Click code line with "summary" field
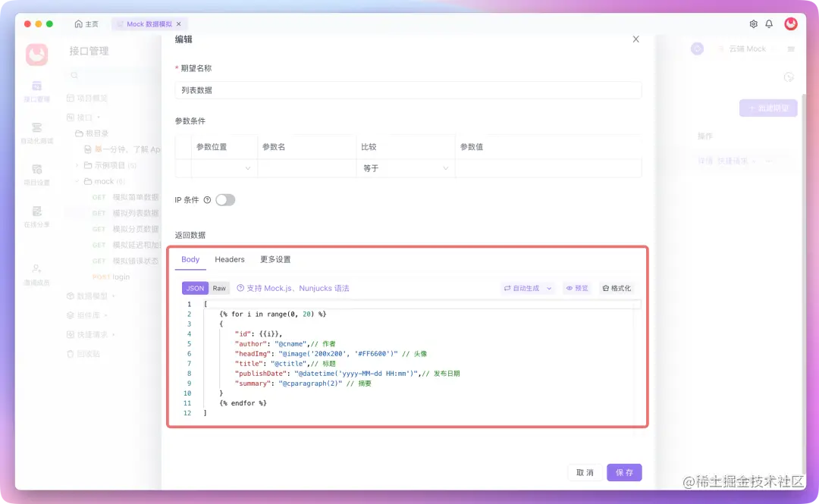The height and width of the screenshot is (504, 819). pos(303,383)
